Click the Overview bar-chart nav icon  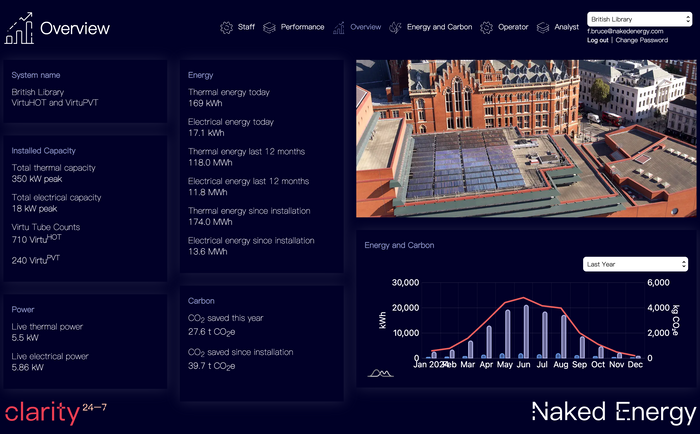click(x=339, y=28)
